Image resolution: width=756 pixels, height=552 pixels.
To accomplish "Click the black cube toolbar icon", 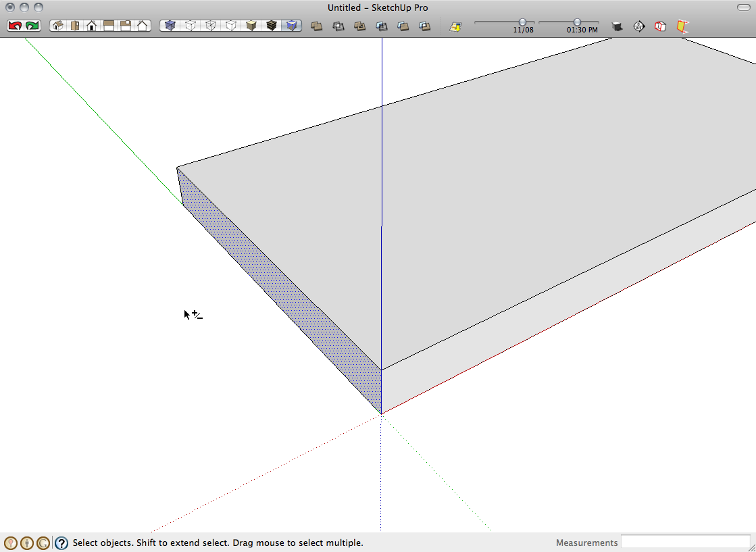I will point(617,26).
